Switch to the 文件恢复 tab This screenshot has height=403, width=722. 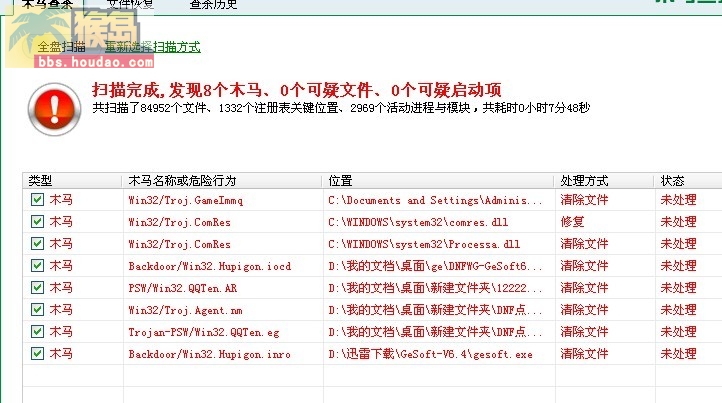point(130,5)
